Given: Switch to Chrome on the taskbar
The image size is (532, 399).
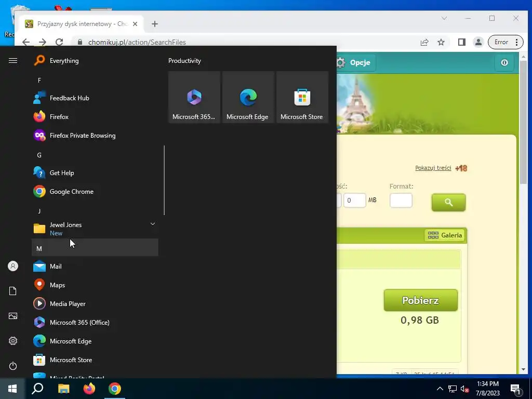Looking at the screenshot, I should coord(115,389).
